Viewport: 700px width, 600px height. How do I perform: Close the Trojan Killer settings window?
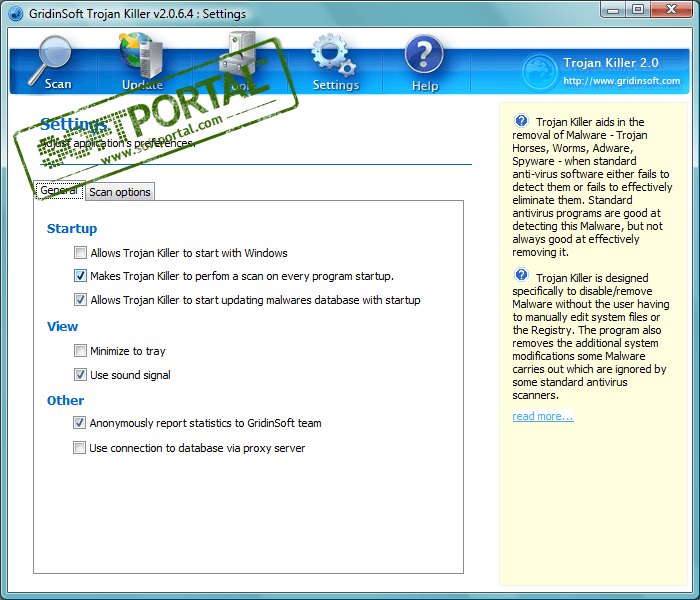coord(671,9)
